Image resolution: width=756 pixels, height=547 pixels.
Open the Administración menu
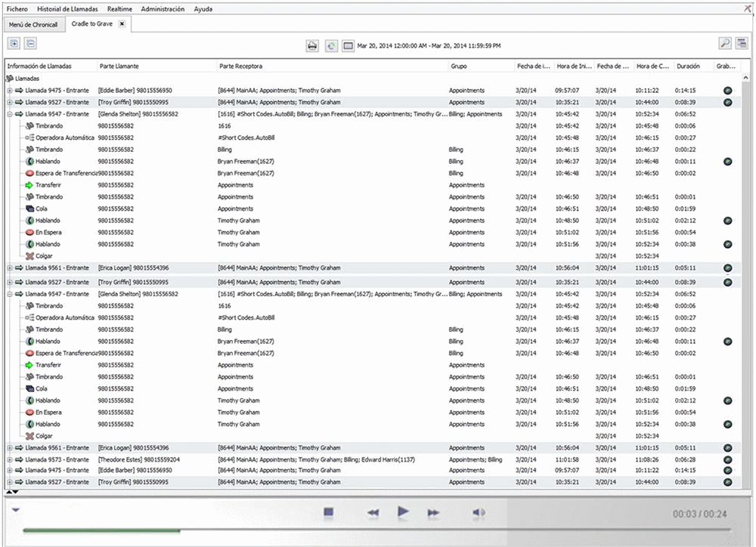(163, 8)
